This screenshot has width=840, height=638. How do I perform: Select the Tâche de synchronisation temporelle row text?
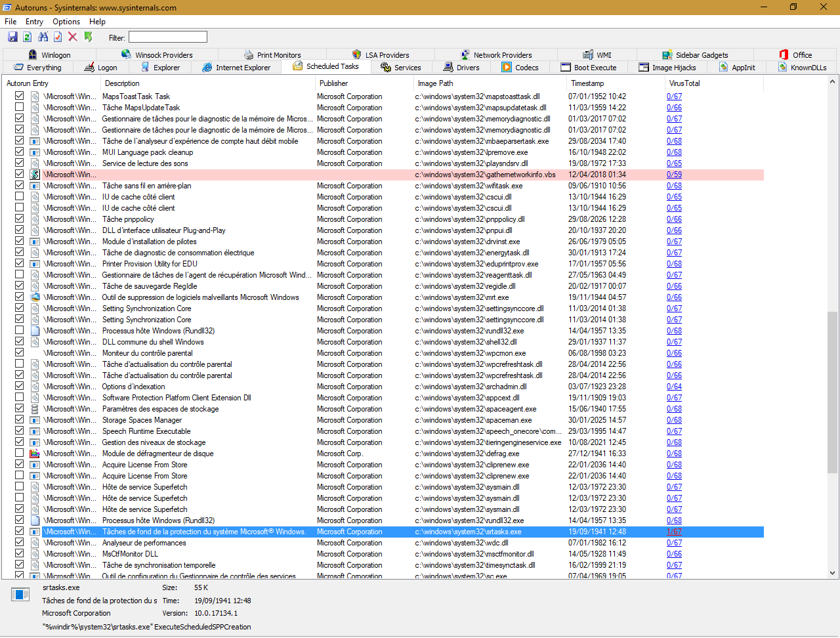tap(159, 565)
